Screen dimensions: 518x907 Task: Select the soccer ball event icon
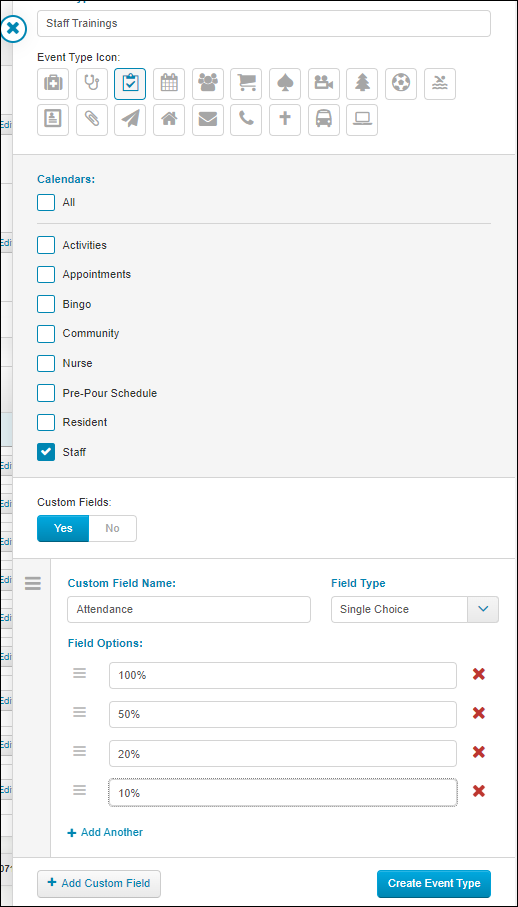(x=401, y=84)
